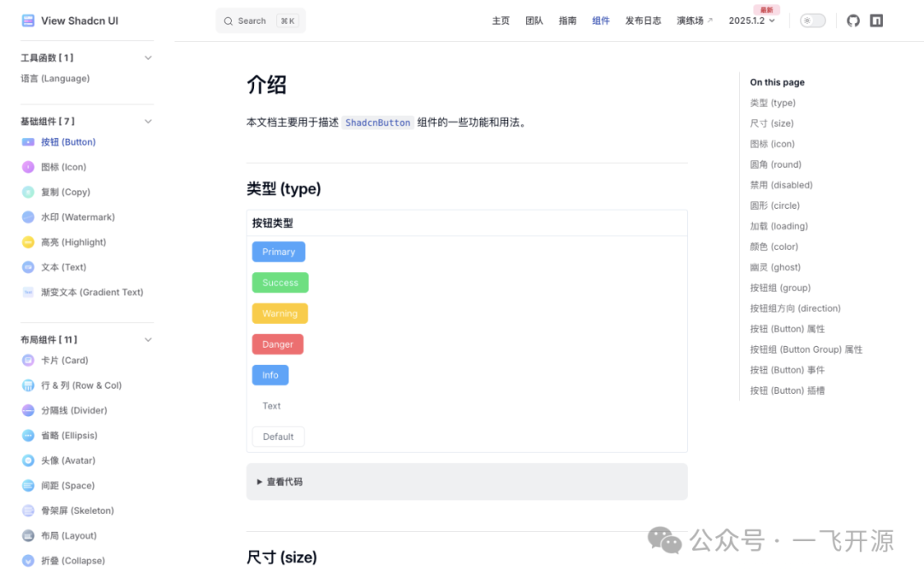The image size is (924, 578).
Task: Click the 尺寸 (size) section heading
Action: pos(281,557)
